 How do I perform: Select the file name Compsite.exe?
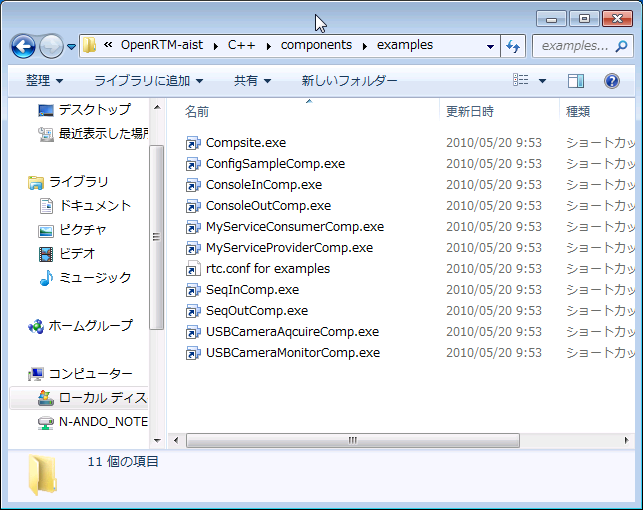[x=246, y=143]
